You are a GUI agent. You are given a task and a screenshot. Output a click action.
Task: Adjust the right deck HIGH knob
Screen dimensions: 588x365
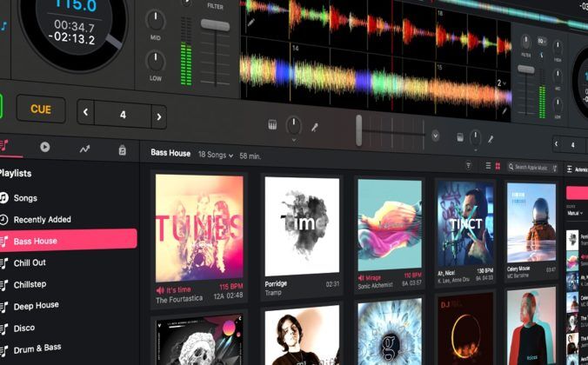point(558,48)
